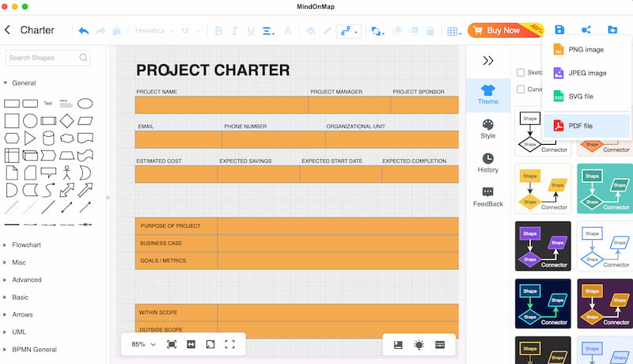Pick the parallelogram shape from General shapes
633x364 pixels.
coord(85,120)
